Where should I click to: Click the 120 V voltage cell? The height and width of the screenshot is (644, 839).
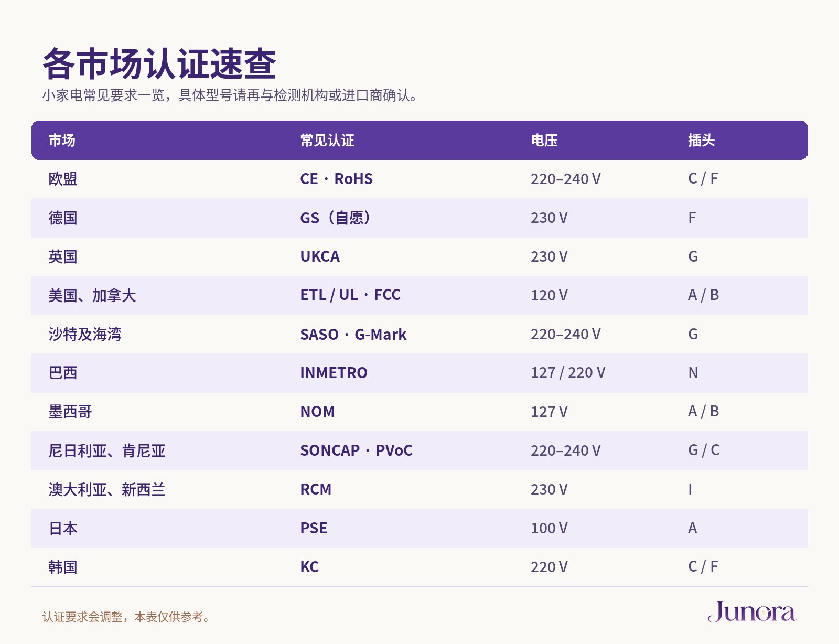point(549,295)
